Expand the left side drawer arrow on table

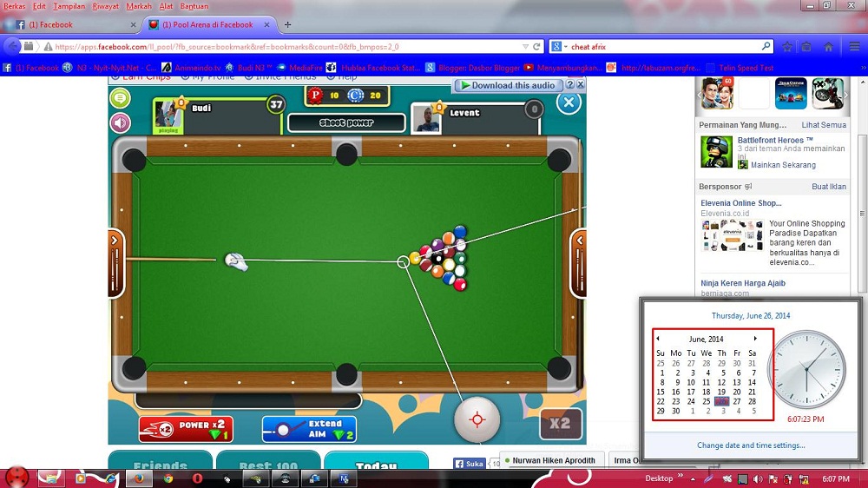click(x=115, y=241)
